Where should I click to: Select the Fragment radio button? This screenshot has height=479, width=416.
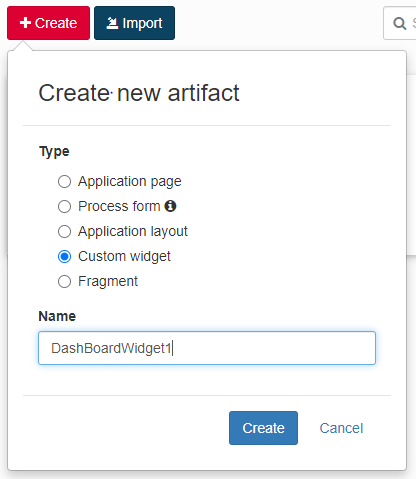[64, 281]
